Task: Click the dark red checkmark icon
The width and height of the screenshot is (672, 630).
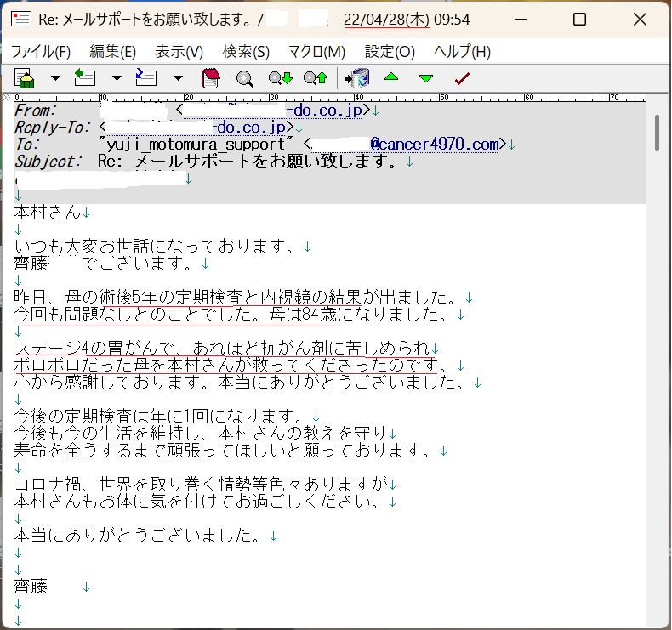Action: [x=462, y=78]
